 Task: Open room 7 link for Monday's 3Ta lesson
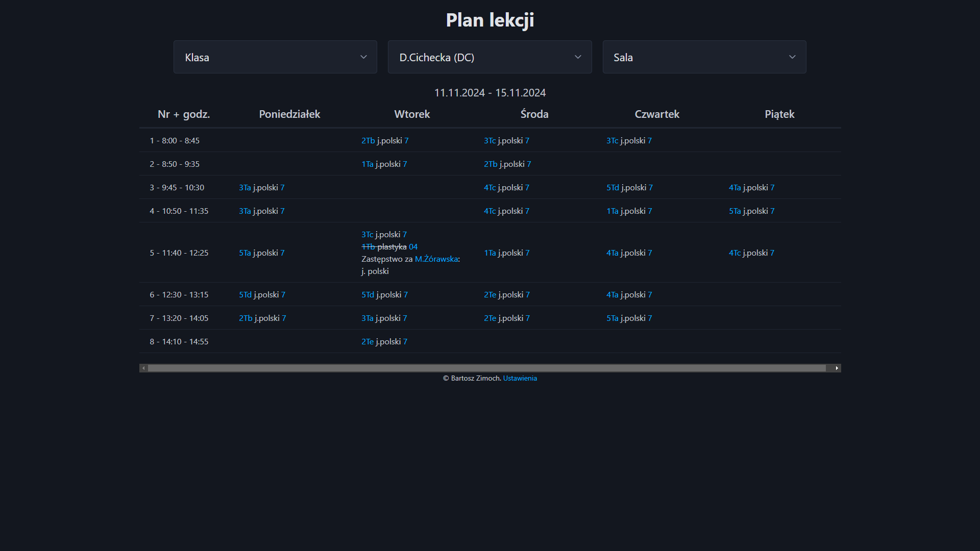[x=282, y=187]
